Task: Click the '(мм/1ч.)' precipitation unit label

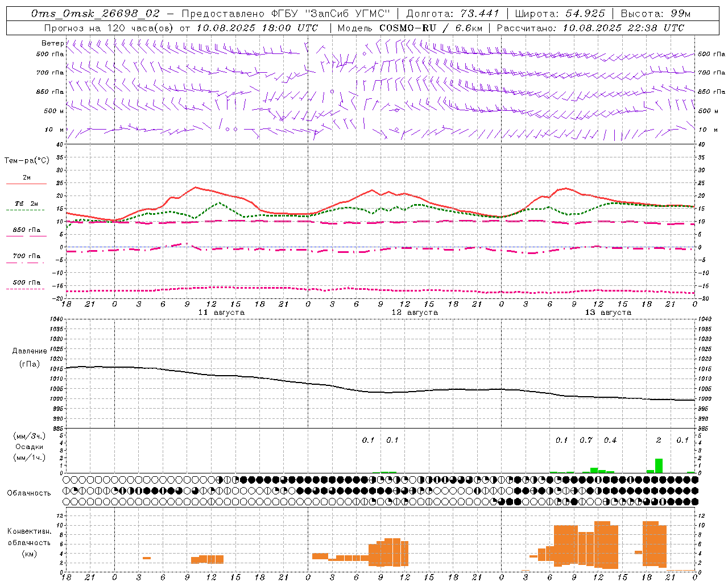Action: [x=29, y=457]
